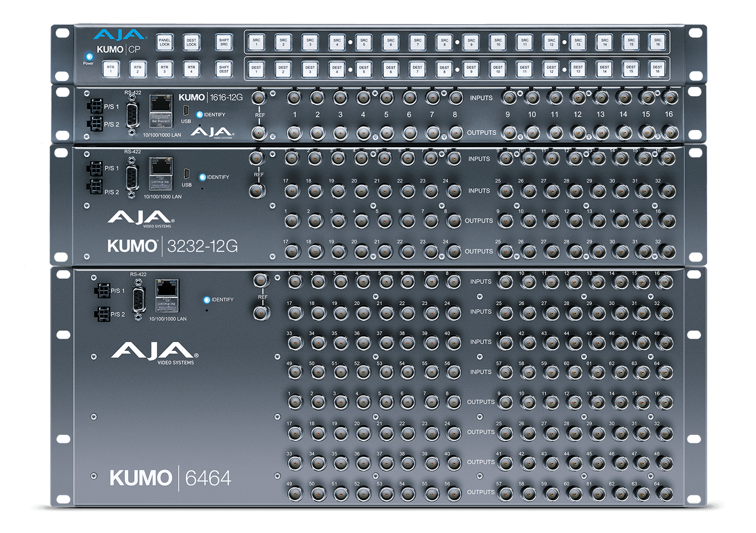The width and height of the screenshot is (756, 533).
Task: Tap the SHIFT DEST button
Action: 224,69
